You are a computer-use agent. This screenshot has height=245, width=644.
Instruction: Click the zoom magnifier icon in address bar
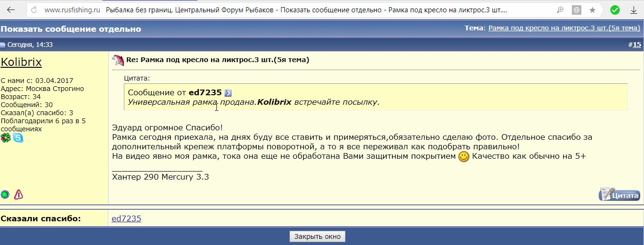[x=560, y=10]
